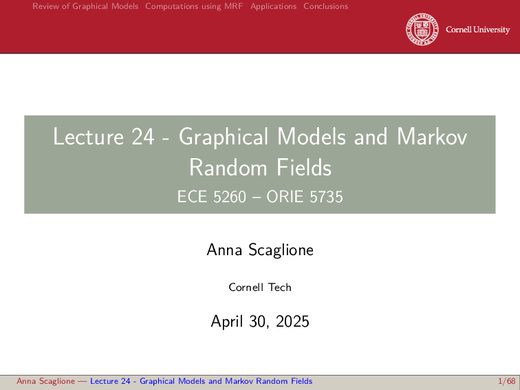The height and width of the screenshot is (390, 520).
Task: Click the footer author name Anna Scaglione
Action: [46, 381]
